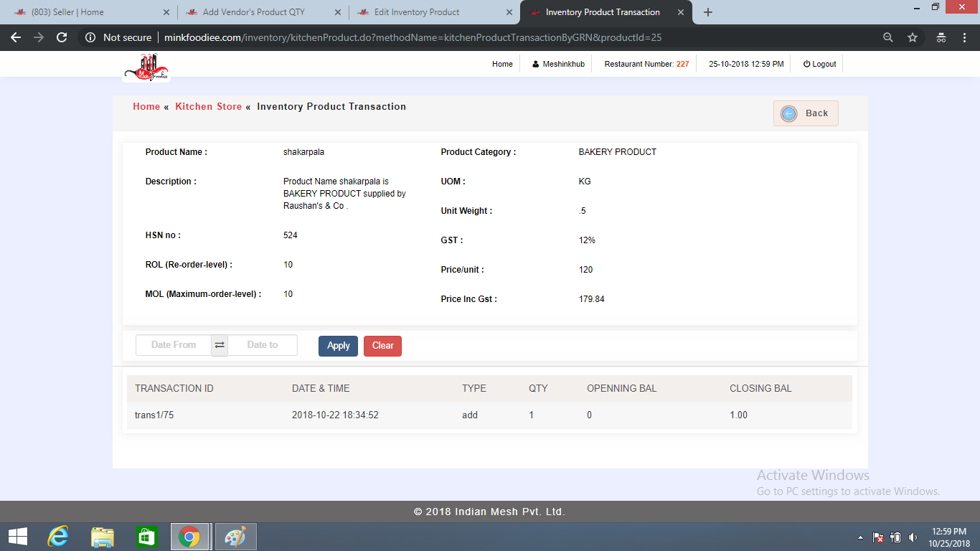This screenshot has width=980, height=551.
Task: Open the incognito profile icon
Action: click(941, 37)
